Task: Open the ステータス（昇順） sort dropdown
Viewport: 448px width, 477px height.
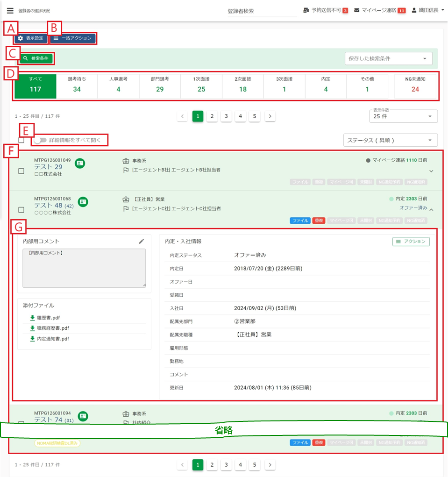Action: tap(390, 140)
